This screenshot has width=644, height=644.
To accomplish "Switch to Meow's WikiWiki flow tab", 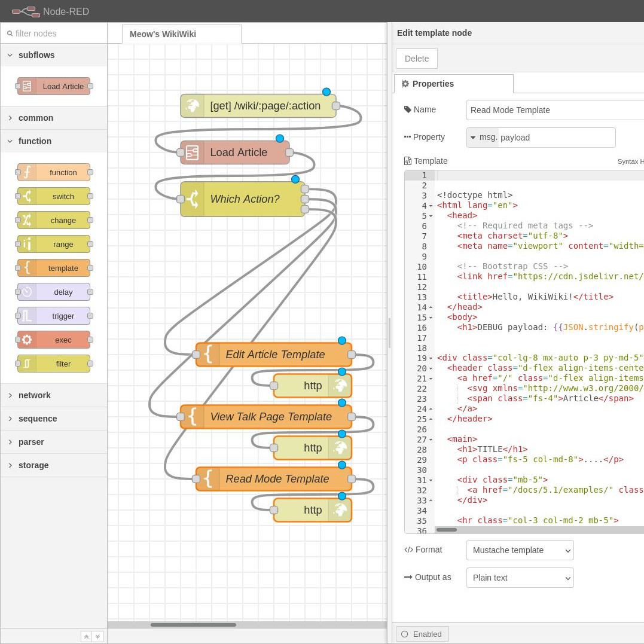I will 182,34.
